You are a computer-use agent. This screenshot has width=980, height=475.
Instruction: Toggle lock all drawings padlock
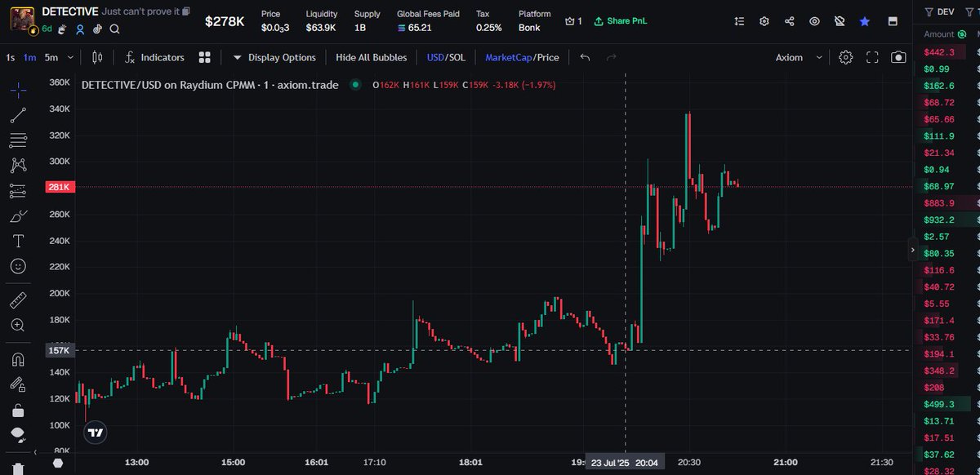(18, 410)
